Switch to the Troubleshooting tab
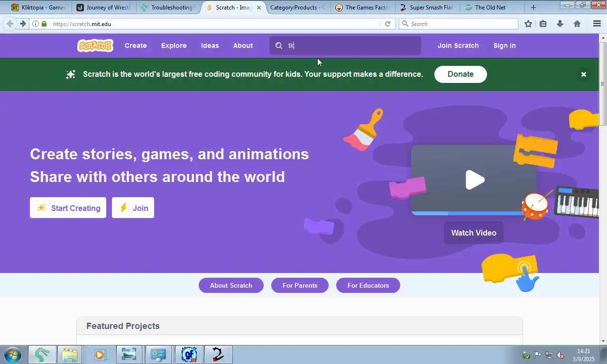607x364 pixels. [167, 8]
